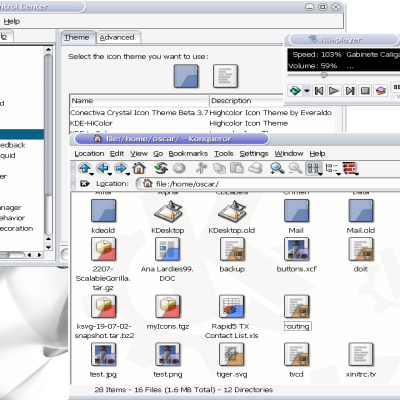Open Konqueror's Go menu
400x400 pixels.
pos(158,153)
